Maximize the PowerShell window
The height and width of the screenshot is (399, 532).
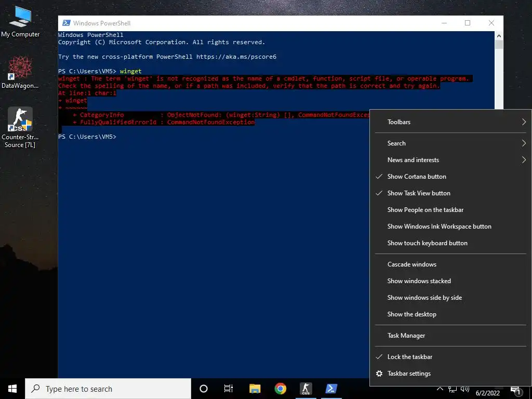[x=468, y=23]
